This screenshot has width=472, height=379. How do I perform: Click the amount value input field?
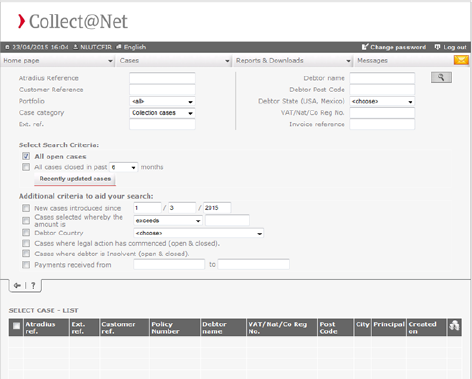[227, 220]
